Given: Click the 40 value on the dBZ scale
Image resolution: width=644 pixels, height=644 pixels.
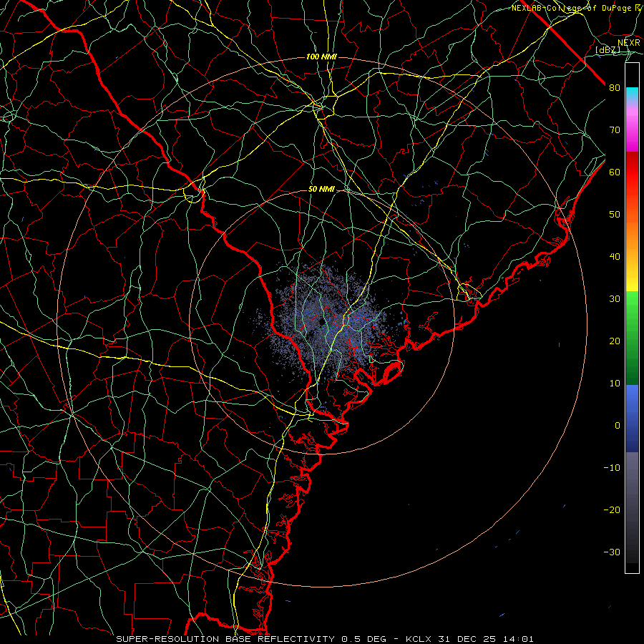Looking at the screenshot, I should coord(615,257).
